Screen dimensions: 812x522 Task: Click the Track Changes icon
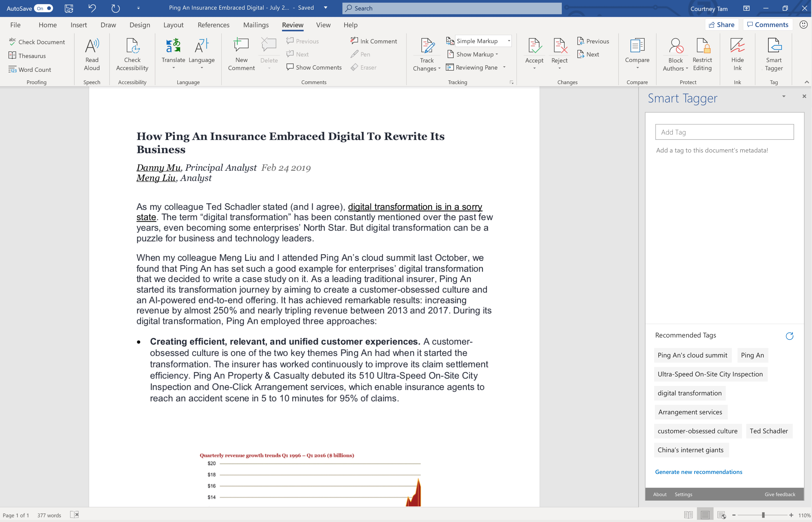[427, 46]
